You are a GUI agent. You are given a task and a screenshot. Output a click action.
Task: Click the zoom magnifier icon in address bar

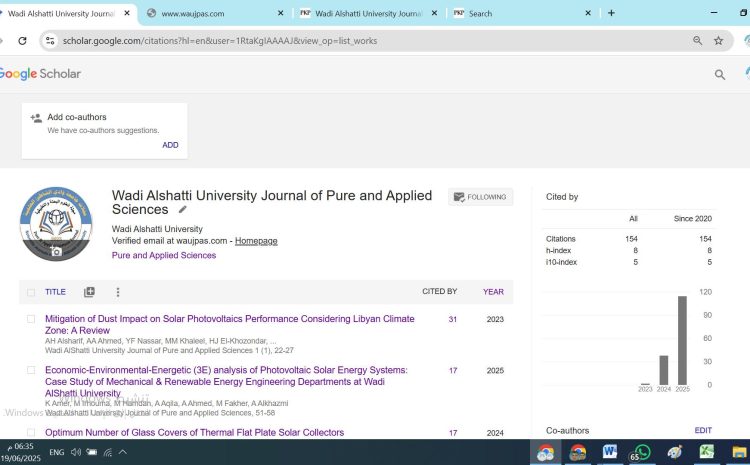[697, 41]
